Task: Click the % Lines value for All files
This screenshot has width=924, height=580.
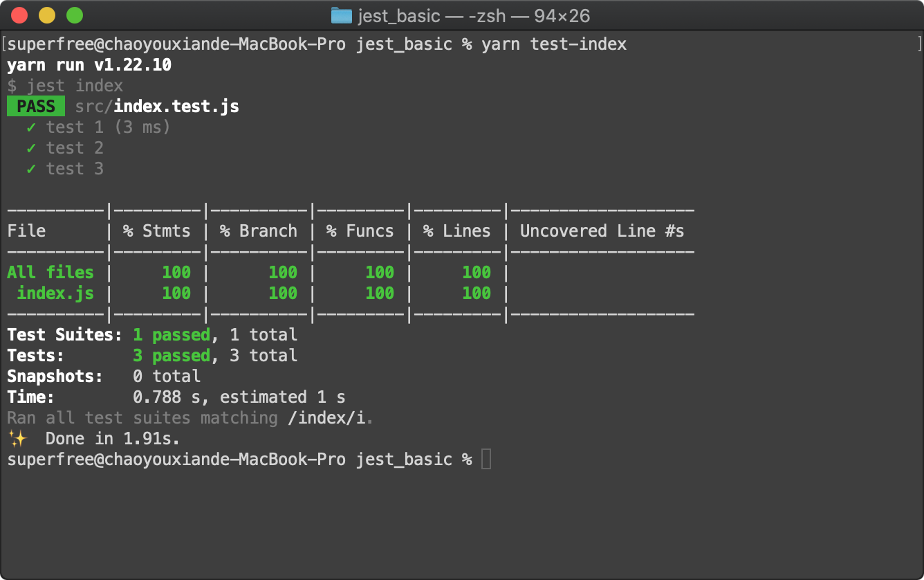Action: click(477, 273)
